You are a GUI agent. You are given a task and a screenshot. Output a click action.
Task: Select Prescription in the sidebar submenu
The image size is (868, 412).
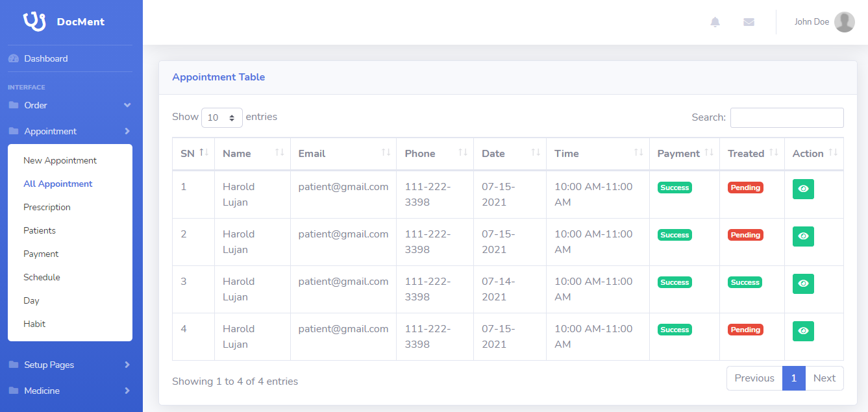[47, 207]
